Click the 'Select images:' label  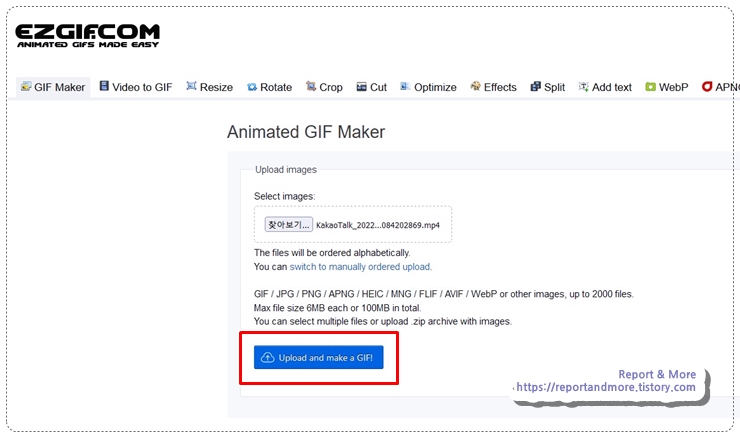(x=284, y=196)
